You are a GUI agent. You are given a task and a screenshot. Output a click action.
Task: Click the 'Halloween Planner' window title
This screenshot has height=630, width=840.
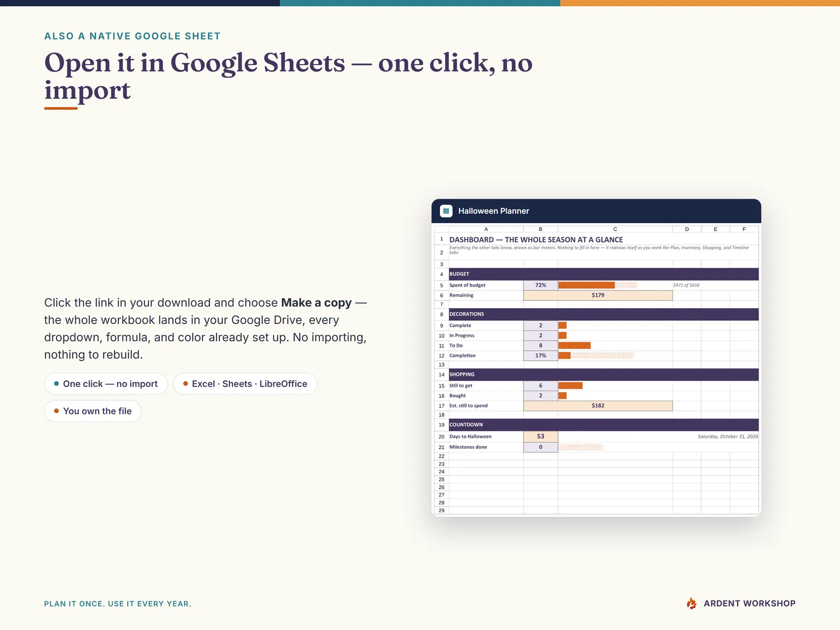click(493, 211)
